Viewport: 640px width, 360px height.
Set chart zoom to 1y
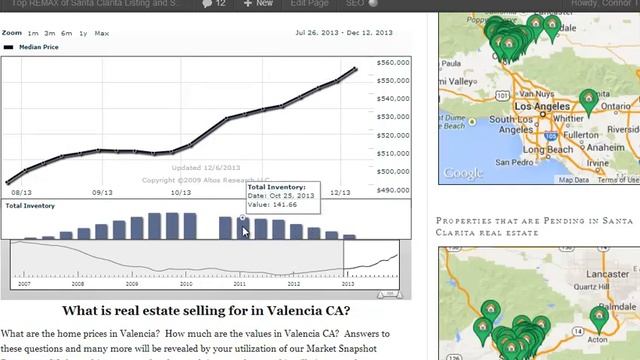(83, 33)
